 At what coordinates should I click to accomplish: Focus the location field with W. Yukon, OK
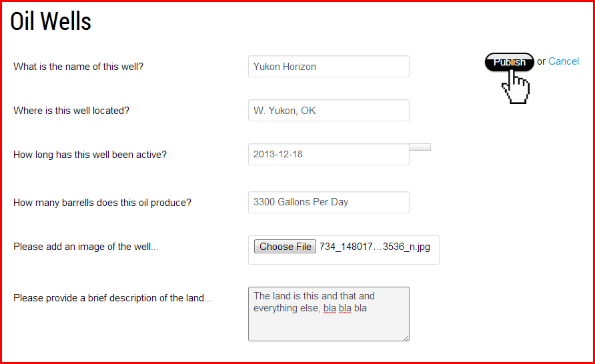[x=328, y=111]
